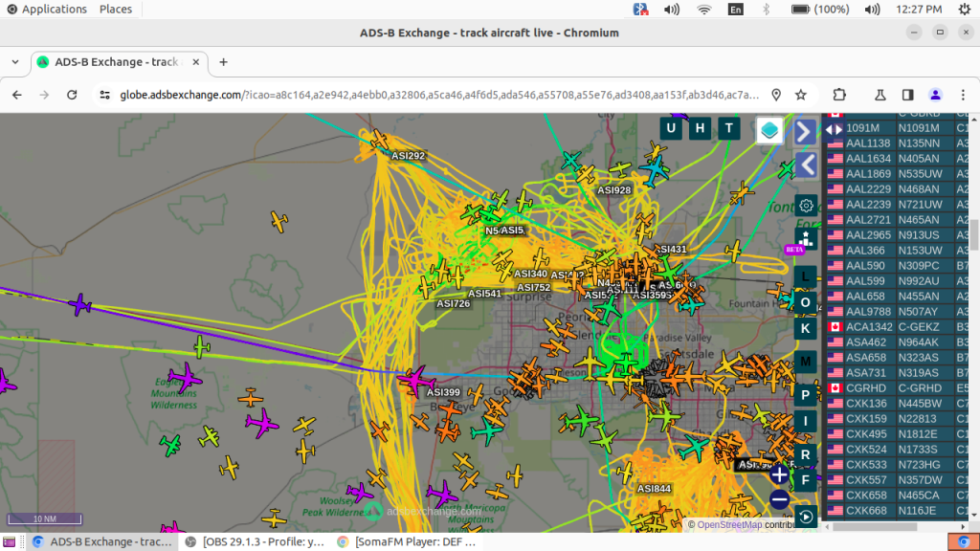Click the sidebar width double-arrow handle
Screen dimensions: 980x551
835,129
